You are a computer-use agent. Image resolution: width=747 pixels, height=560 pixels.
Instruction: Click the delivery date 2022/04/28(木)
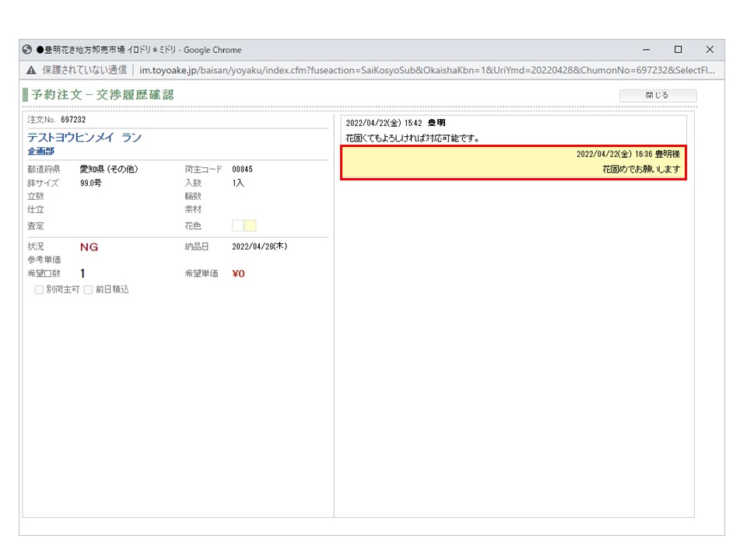(260, 247)
